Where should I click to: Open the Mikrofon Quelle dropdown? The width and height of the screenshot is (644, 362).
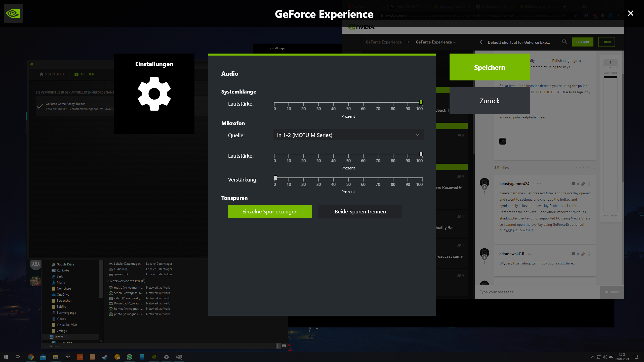[348, 135]
